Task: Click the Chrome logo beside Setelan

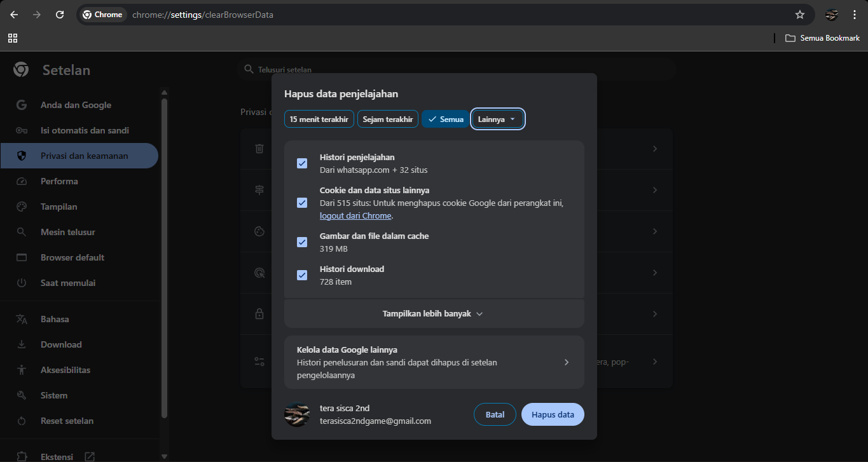Action: [x=21, y=70]
